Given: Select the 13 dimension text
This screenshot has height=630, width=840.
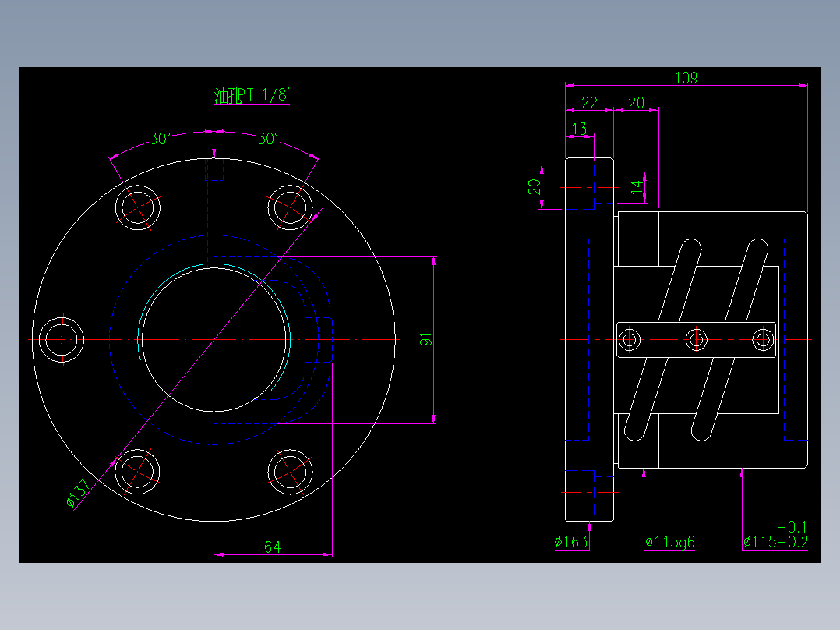Looking at the screenshot, I should pyautogui.click(x=579, y=129).
